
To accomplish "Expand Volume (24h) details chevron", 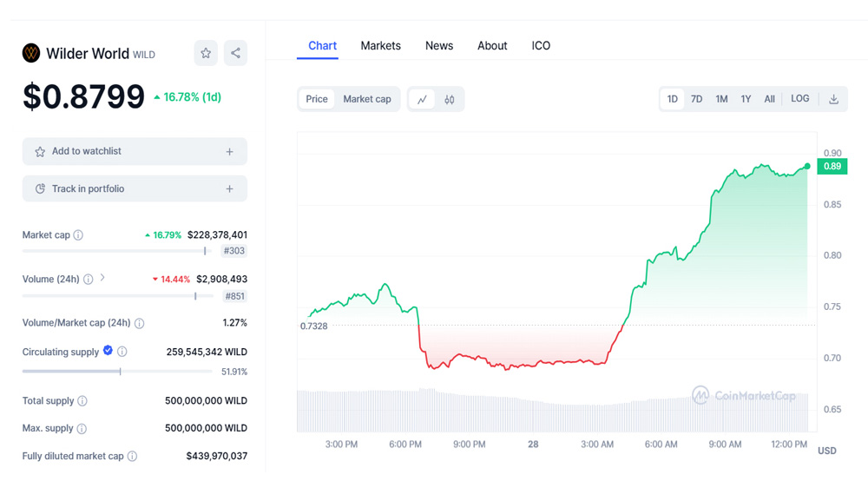I will tap(102, 278).
